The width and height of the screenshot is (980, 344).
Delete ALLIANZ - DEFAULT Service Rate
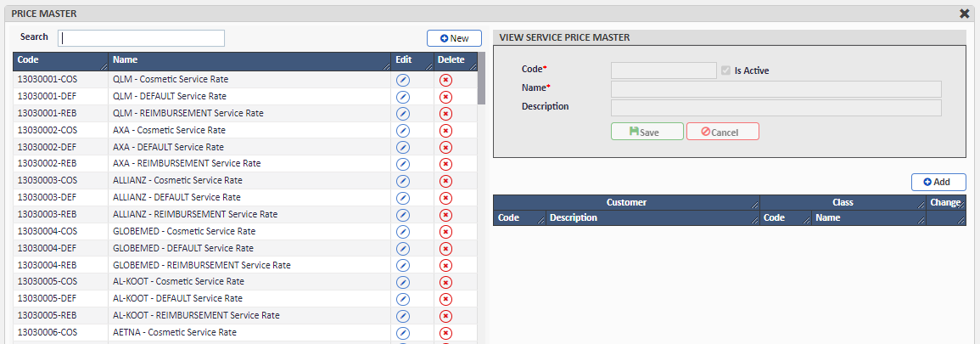click(x=445, y=198)
